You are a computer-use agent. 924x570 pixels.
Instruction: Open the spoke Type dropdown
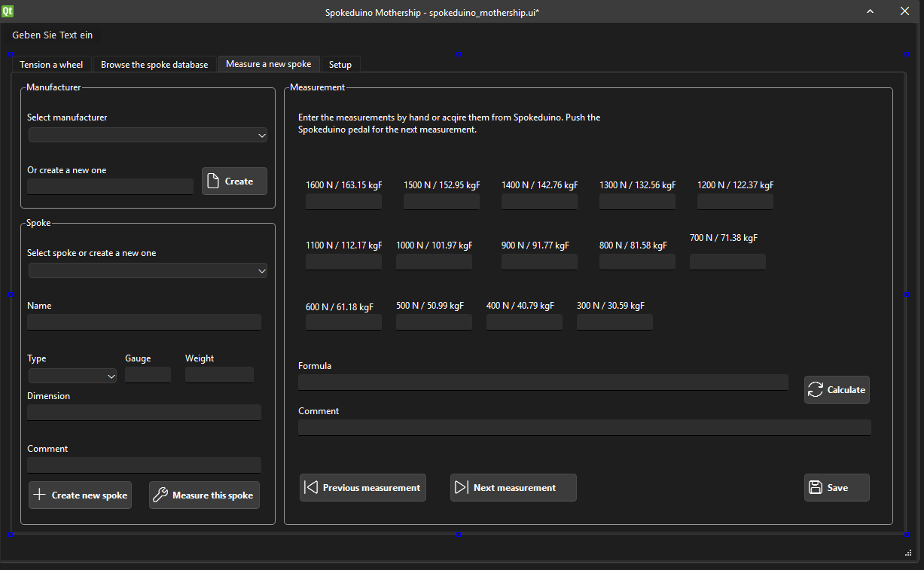click(x=72, y=376)
